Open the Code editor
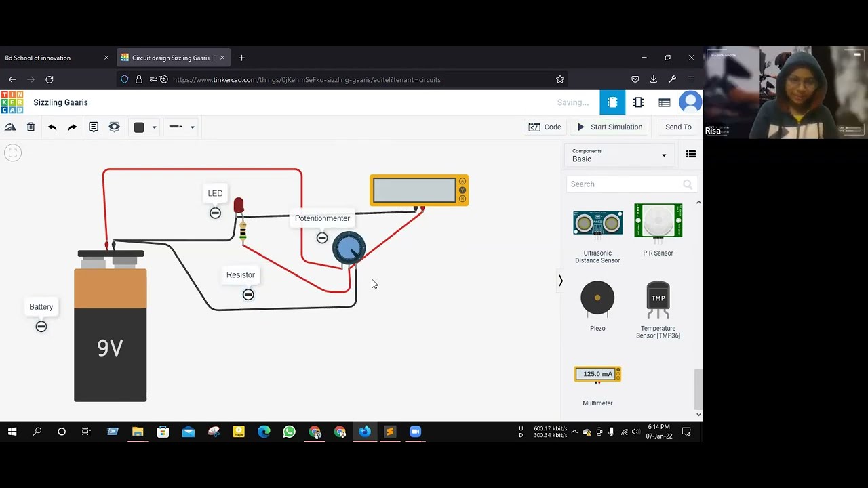 (x=545, y=127)
